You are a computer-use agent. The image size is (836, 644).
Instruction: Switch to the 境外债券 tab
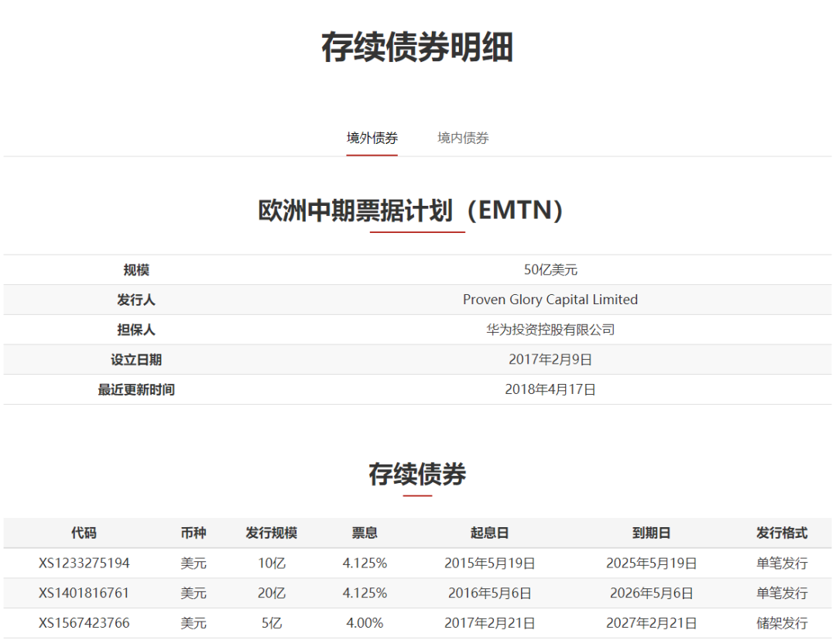click(x=372, y=139)
